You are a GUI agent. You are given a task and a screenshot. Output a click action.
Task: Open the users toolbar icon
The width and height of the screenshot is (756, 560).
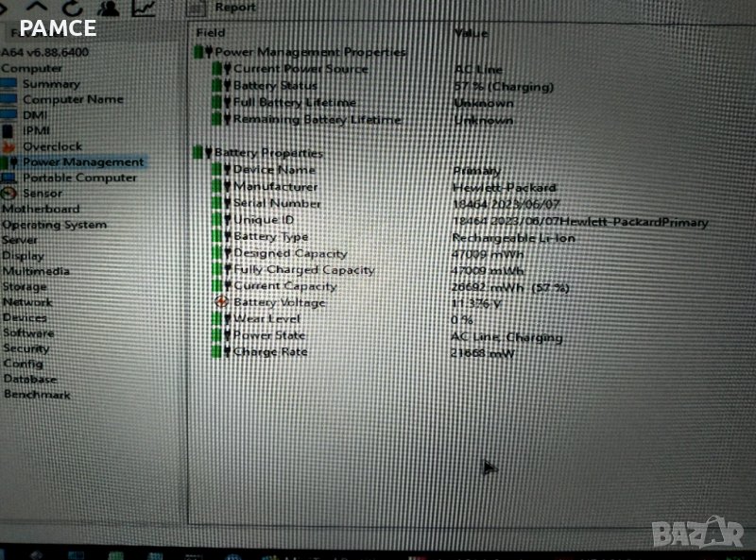click(110, 8)
